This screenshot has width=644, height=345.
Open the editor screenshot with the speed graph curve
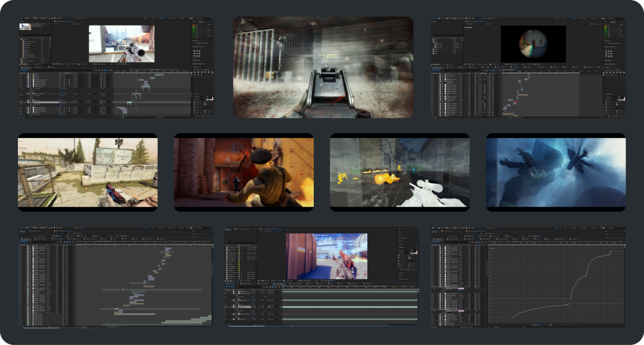(528, 277)
